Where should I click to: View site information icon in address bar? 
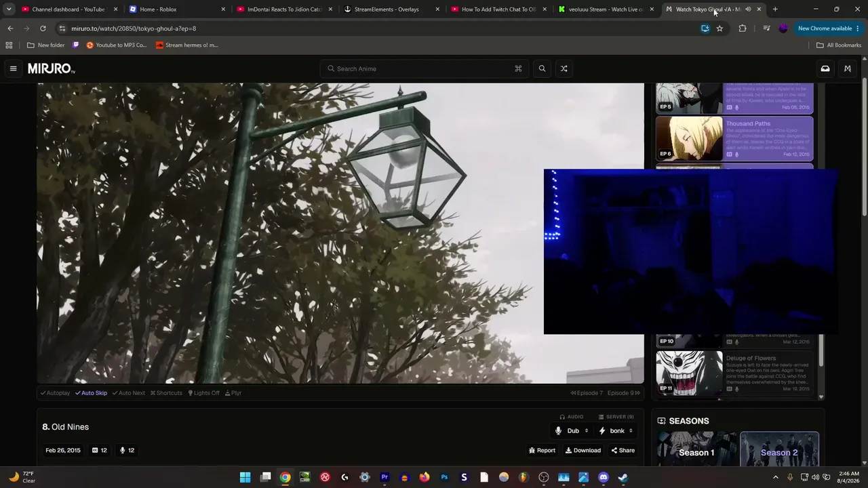click(62, 28)
